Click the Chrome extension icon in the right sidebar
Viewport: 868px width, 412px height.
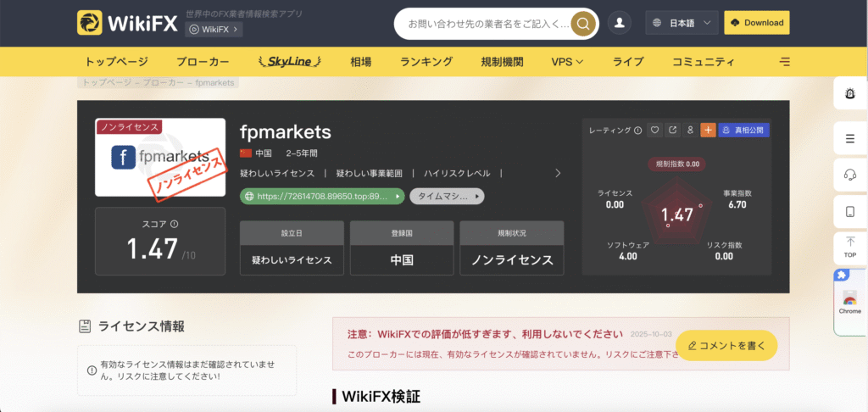(849, 303)
